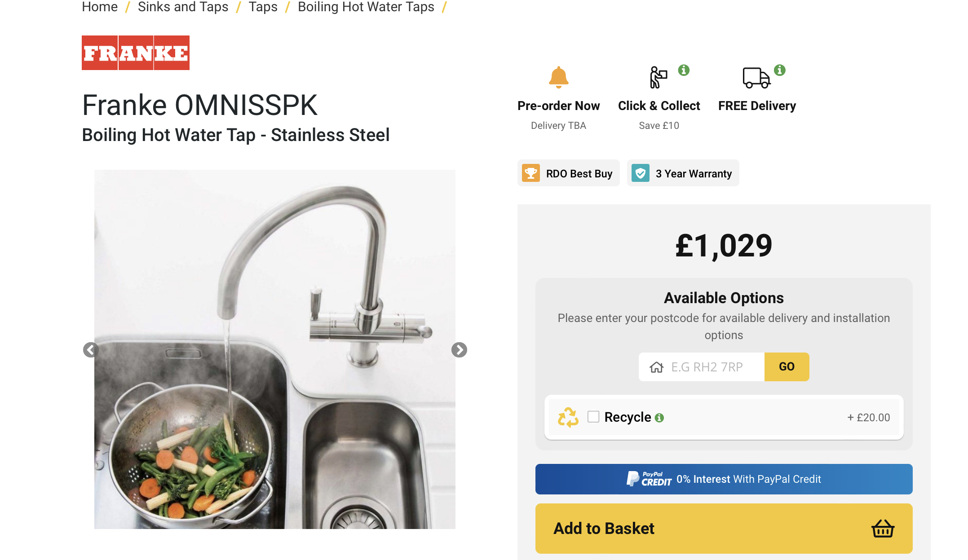This screenshot has height=560, width=968.
Task: Open the Recycle info icon
Action: 659,418
